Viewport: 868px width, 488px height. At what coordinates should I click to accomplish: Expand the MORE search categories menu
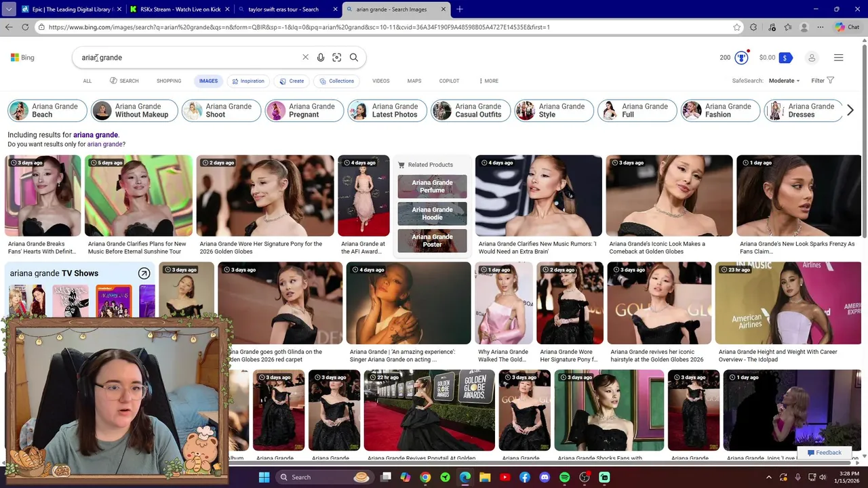pyautogui.click(x=488, y=81)
